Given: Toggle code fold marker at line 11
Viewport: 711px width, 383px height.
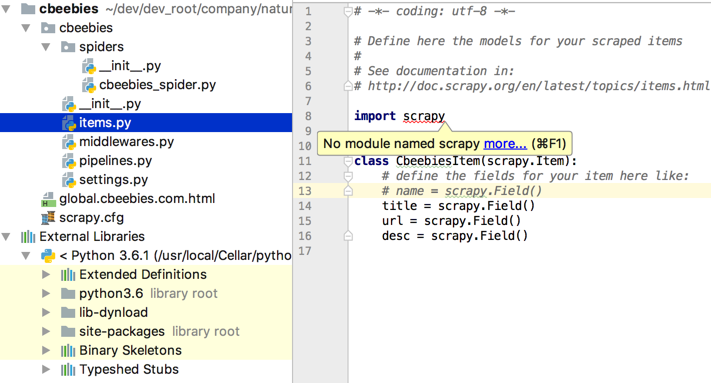Looking at the screenshot, I should [348, 161].
